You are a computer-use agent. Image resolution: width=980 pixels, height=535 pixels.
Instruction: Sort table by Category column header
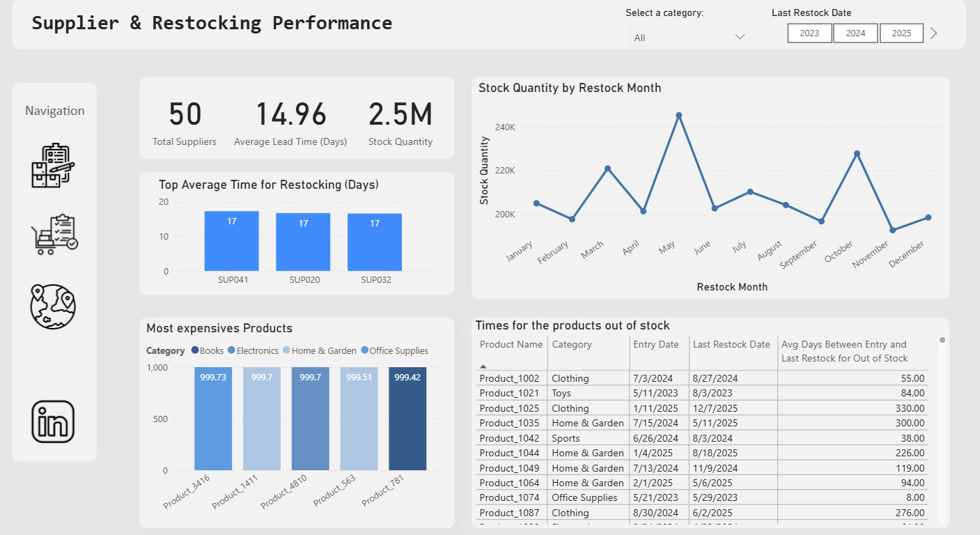tap(572, 344)
